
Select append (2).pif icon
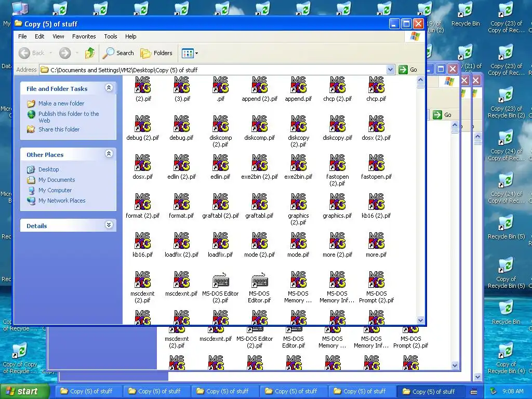click(x=260, y=85)
